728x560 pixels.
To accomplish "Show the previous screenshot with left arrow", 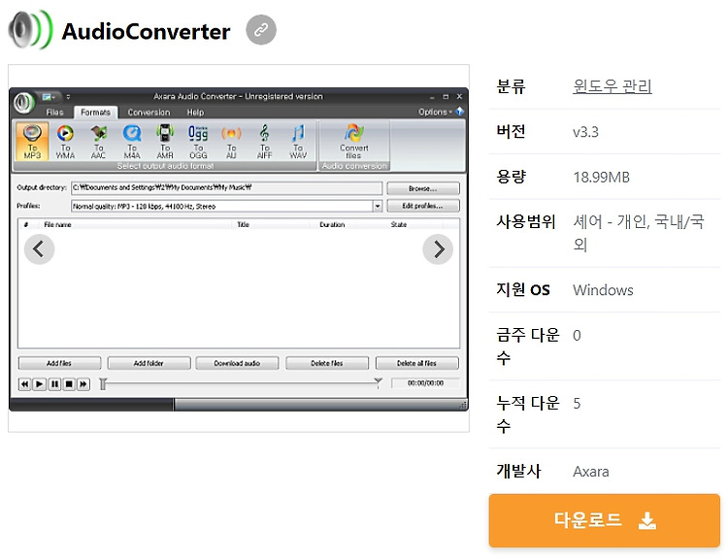I will tap(39, 249).
